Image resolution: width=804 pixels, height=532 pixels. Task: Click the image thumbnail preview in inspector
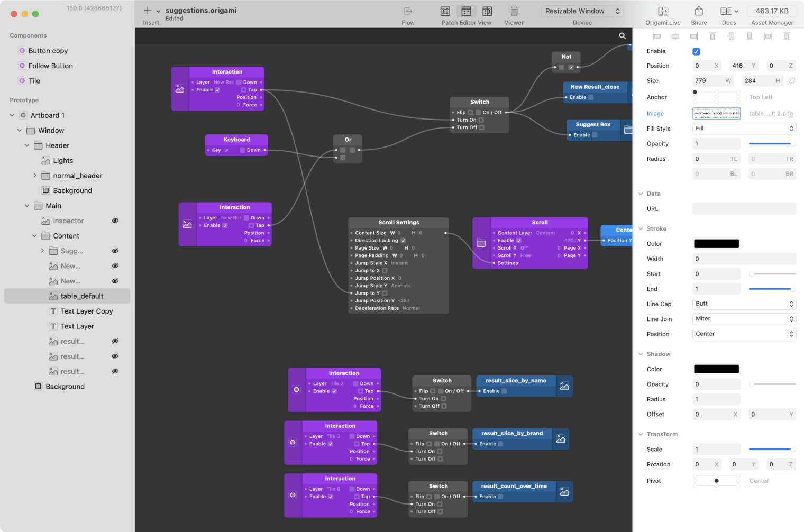(716, 113)
